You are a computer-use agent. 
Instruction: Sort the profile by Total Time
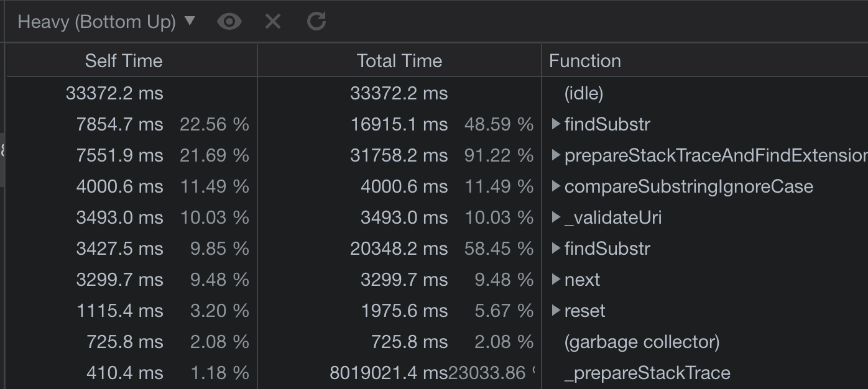399,60
